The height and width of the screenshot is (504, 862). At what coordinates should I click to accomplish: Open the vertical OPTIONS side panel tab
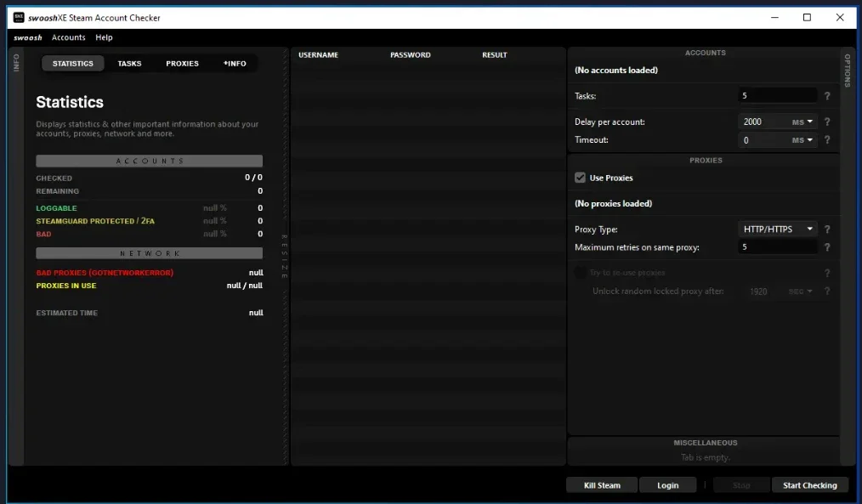tap(848, 71)
